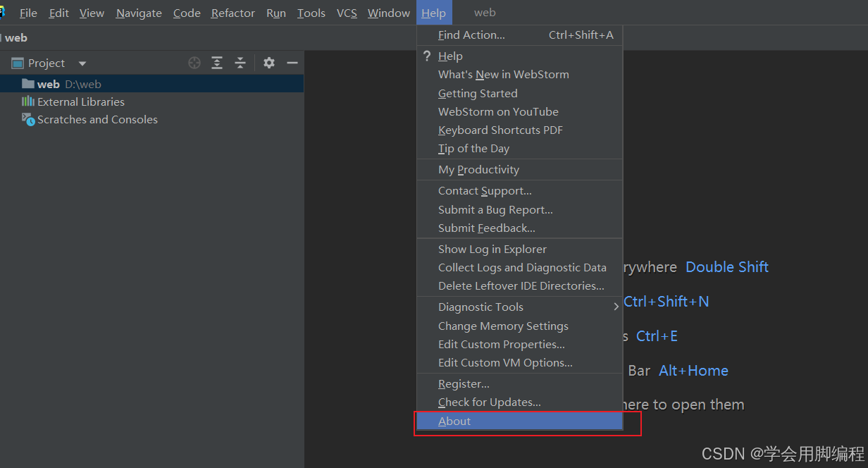The width and height of the screenshot is (868, 468).
Task: Click the Ctrl+E shortcut text
Action: [x=657, y=335]
